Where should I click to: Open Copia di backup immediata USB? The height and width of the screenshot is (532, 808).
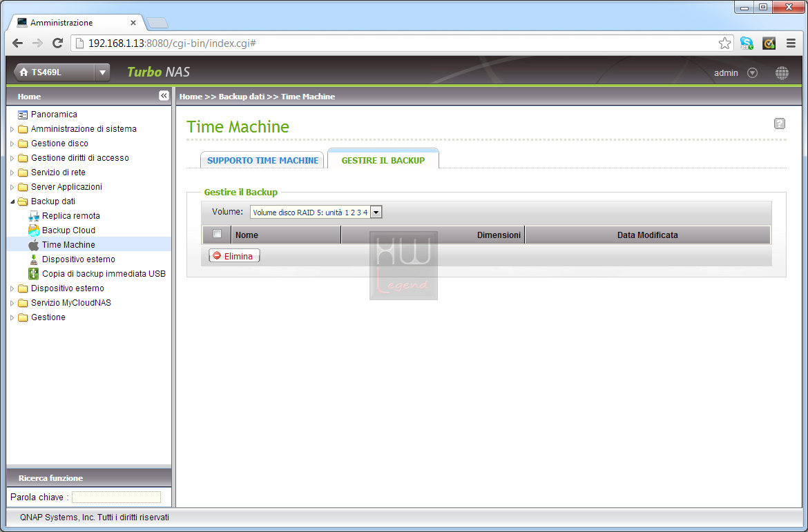104,273
